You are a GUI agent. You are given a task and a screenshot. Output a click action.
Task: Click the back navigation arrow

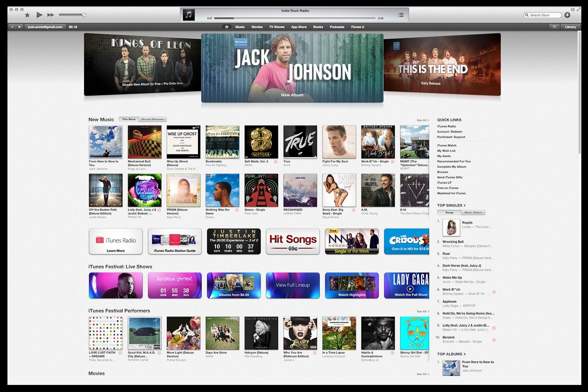[x=12, y=27]
